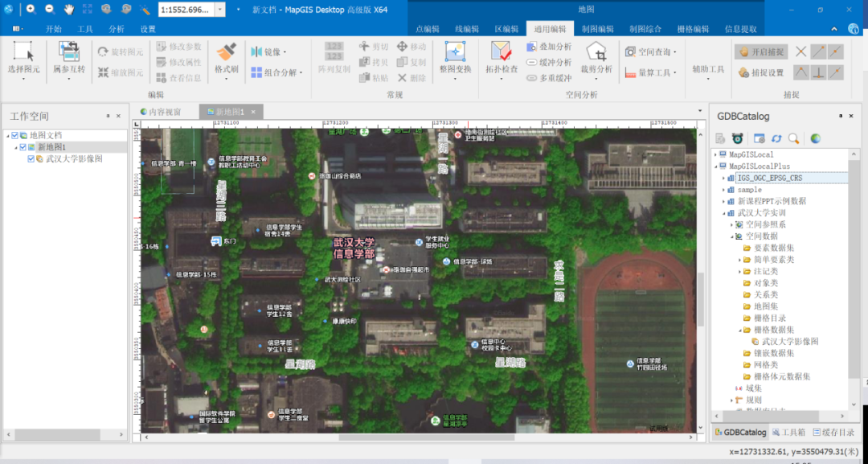Click the 缓冲分析 buffer analysis tool
The image size is (868, 464).
coord(549,62)
